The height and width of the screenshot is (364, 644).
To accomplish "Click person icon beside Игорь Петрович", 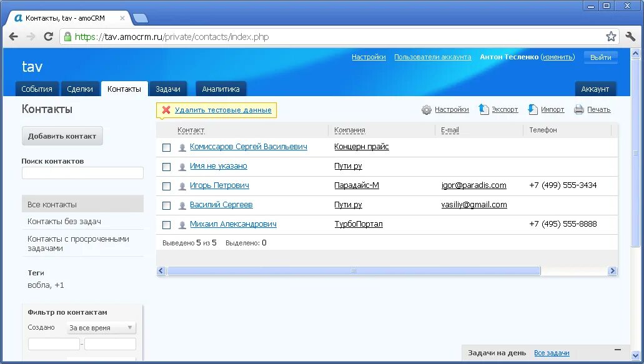I will click(x=182, y=186).
